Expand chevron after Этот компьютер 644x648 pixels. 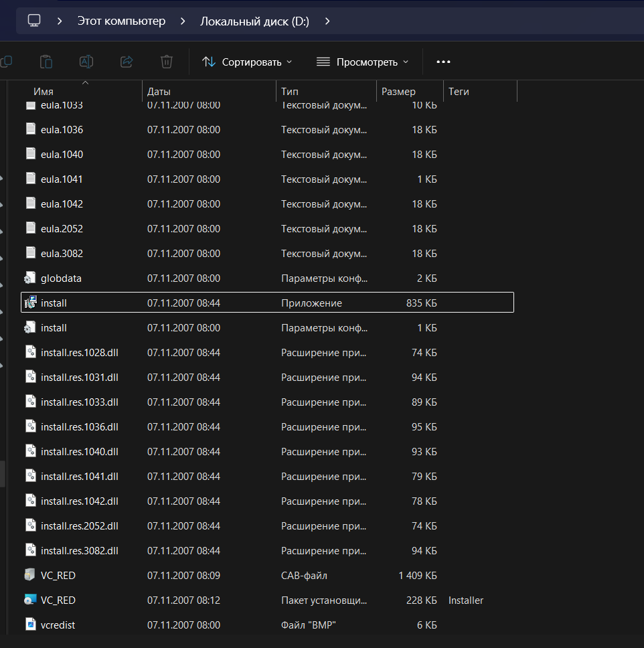(x=183, y=21)
